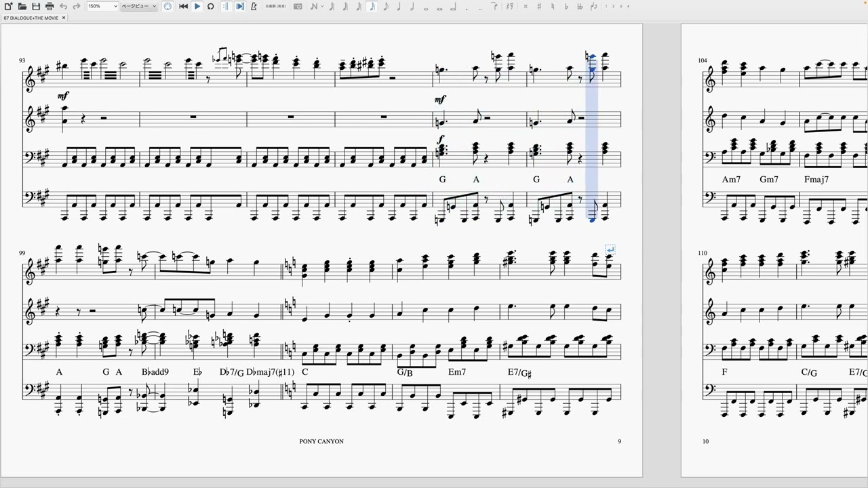Image resolution: width=868 pixels, height=488 pixels.
Task: Apply the double sharp accidental
Action: point(526,6)
